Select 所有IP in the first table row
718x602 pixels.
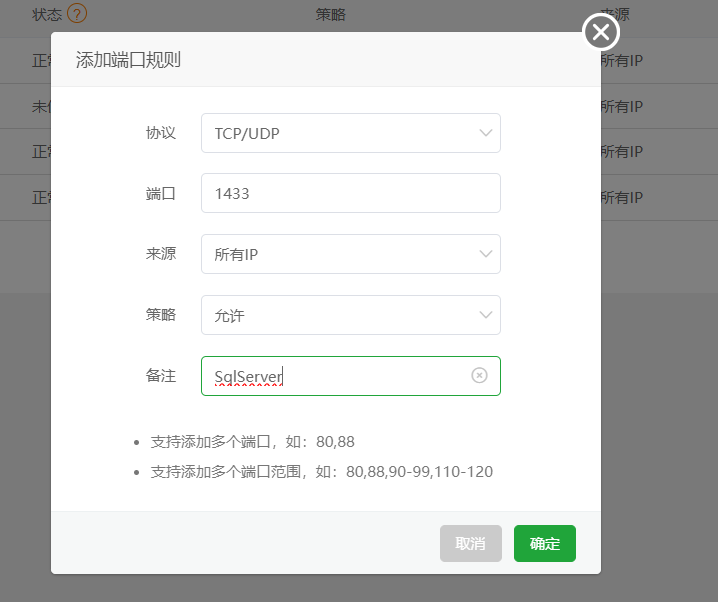pos(622,61)
